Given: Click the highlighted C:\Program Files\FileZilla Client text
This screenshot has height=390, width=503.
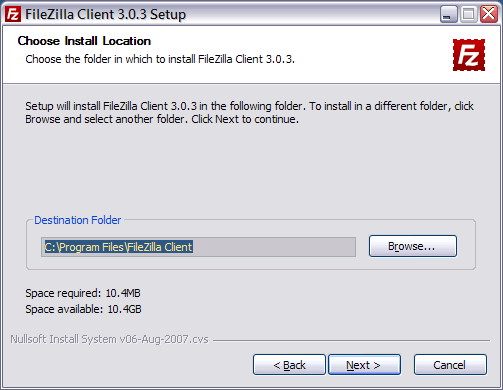Looking at the screenshot, I should click(119, 247).
